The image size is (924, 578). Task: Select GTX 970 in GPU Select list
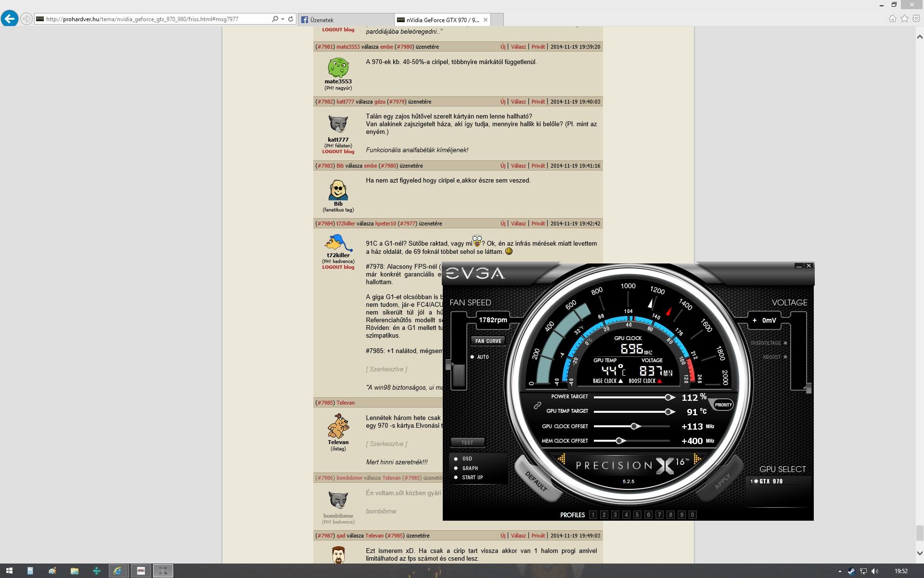(x=770, y=481)
